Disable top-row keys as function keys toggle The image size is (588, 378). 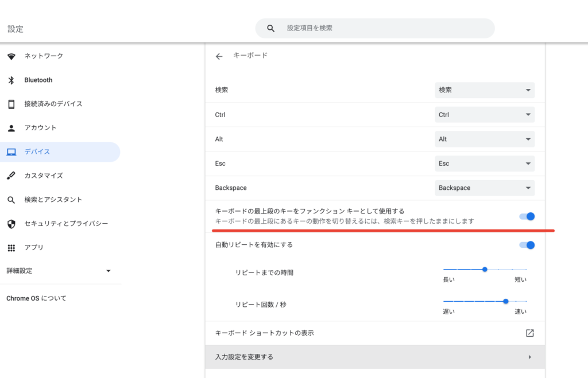(527, 216)
